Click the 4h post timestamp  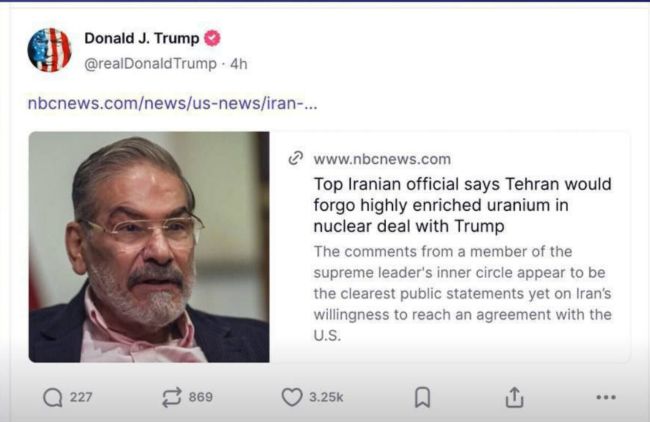(239, 63)
